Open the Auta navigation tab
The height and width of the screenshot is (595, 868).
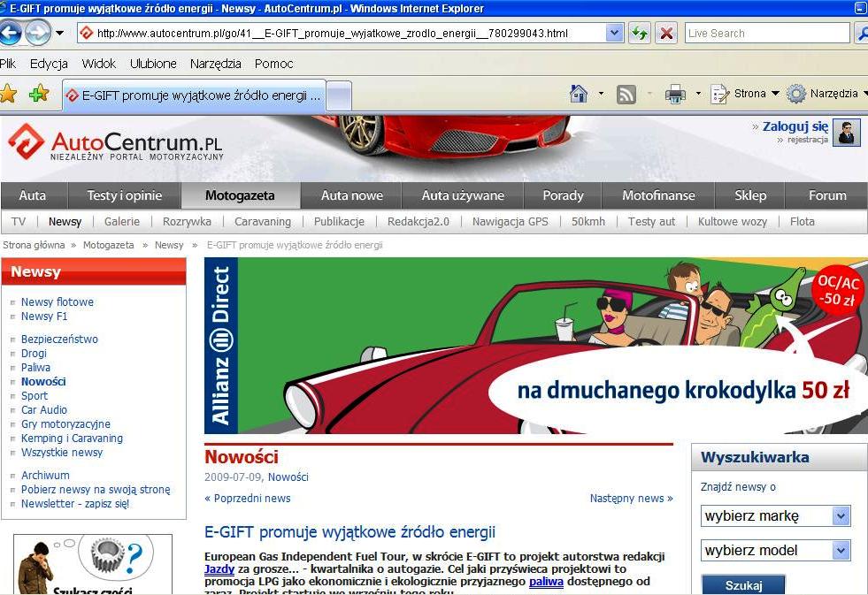tap(33, 195)
